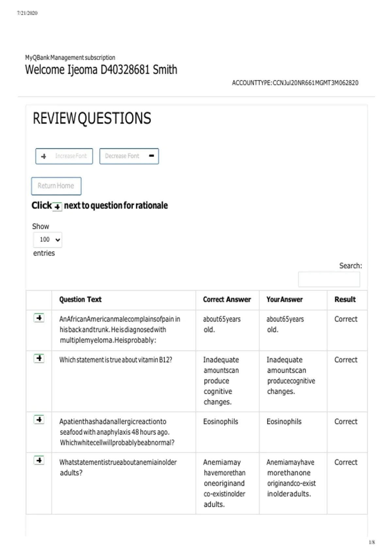Click the minus icon on Decrease Font
This screenshot has width=392, height=556.
[x=151, y=156]
